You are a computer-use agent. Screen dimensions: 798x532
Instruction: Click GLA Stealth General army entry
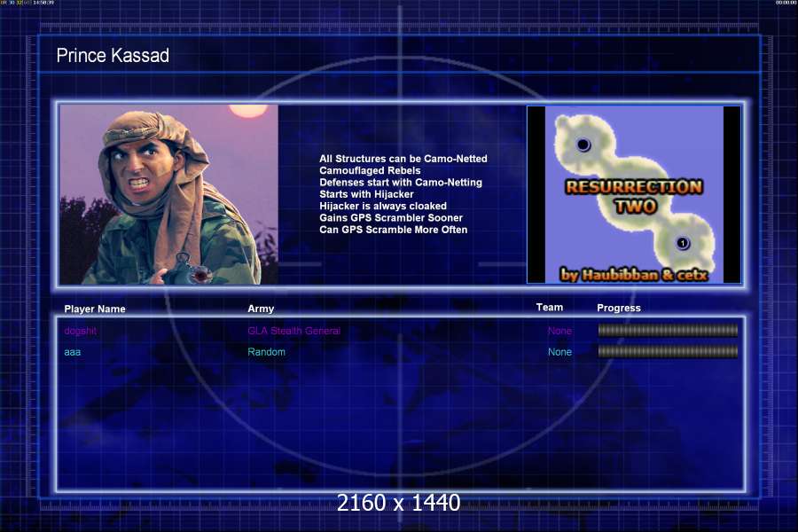pos(293,331)
